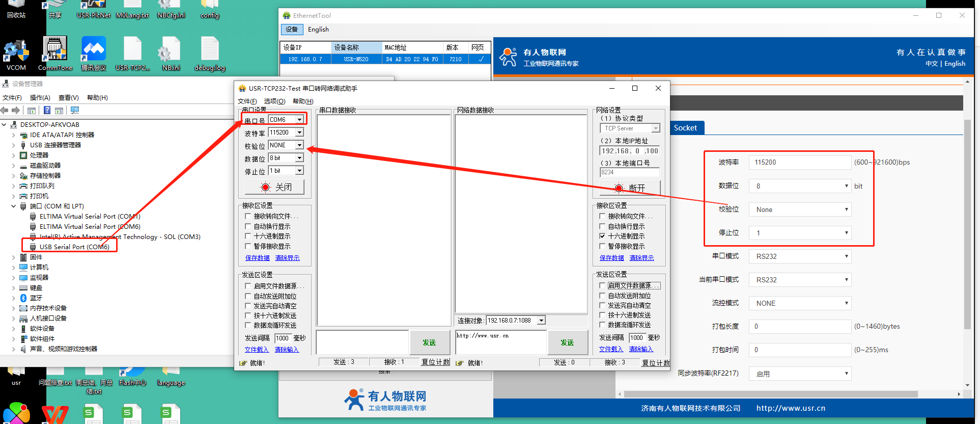Viewport: 980px width, 424px height.
Task: Click the 波特率 115200 field on web page
Action: point(800,162)
